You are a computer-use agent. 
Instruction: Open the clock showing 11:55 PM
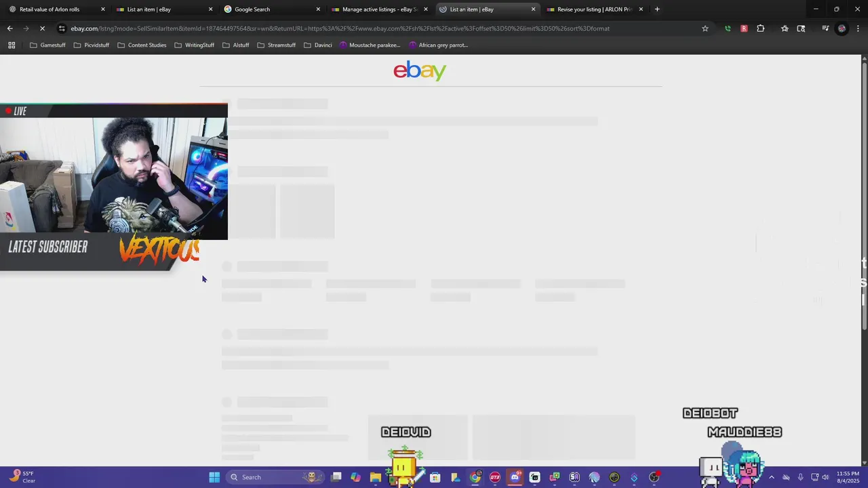pos(848,477)
